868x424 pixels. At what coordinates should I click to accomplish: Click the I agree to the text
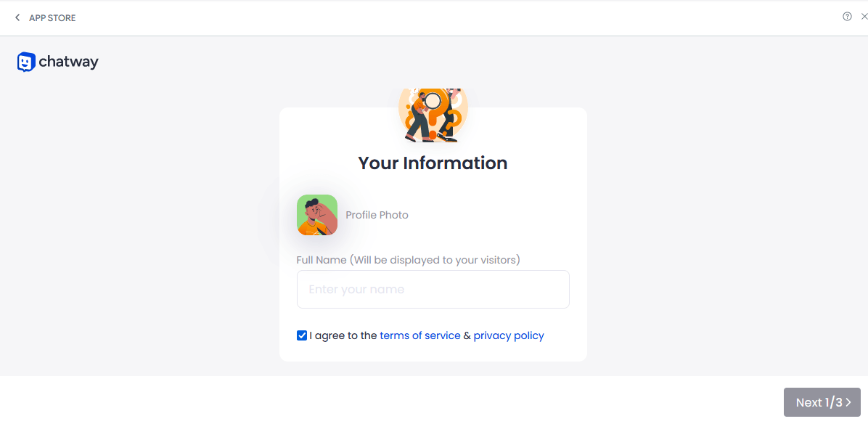[x=343, y=335]
